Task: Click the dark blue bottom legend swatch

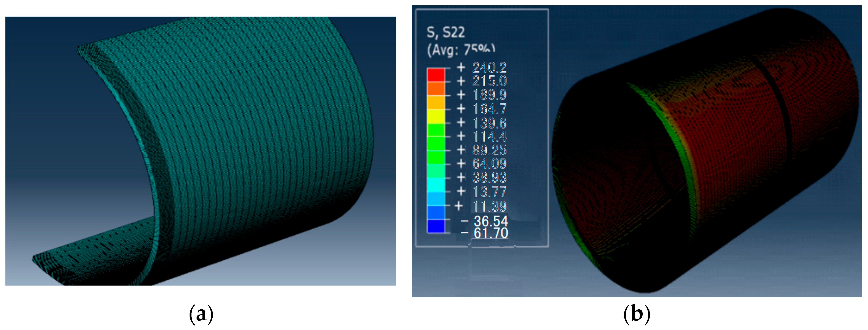Action: (x=436, y=226)
